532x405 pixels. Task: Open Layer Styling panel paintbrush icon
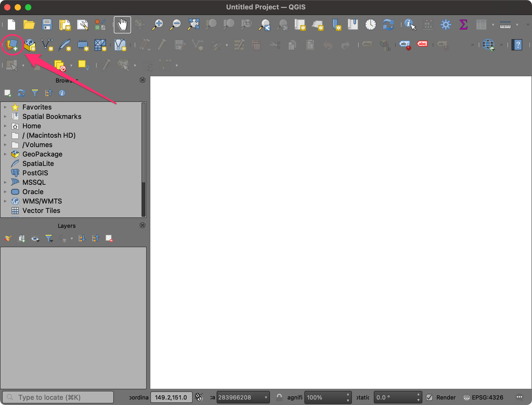(8, 238)
